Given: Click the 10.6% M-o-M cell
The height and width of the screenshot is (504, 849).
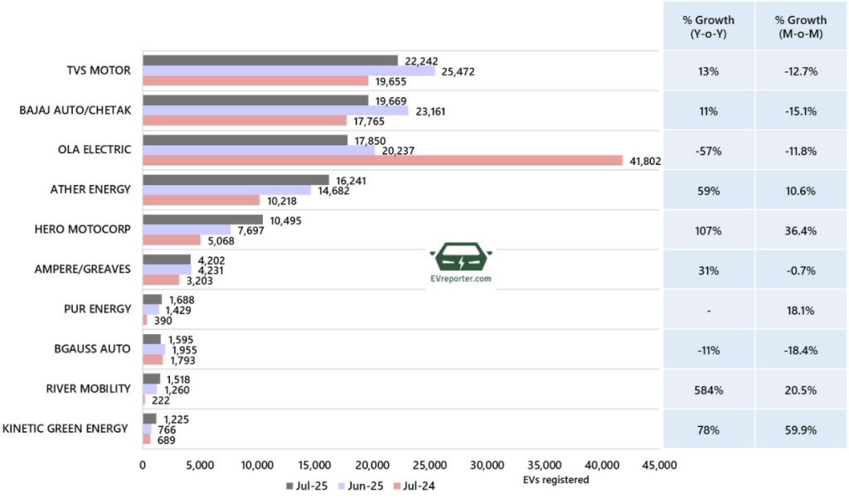Looking at the screenshot, I should pyautogui.click(x=801, y=191).
